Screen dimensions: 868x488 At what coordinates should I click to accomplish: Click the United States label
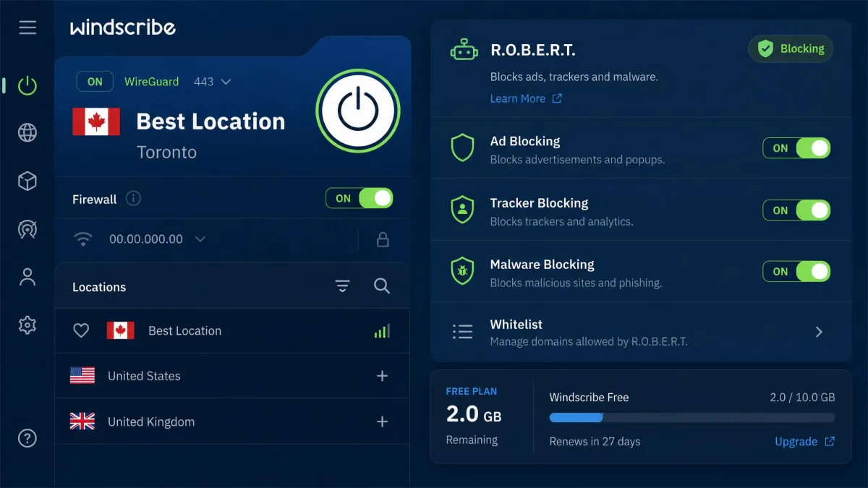[x=144, y=376]
